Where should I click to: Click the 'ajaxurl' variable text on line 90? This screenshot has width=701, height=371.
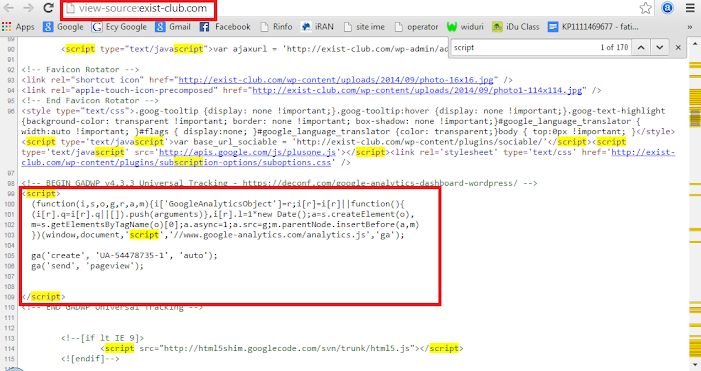tap(249, 49)
